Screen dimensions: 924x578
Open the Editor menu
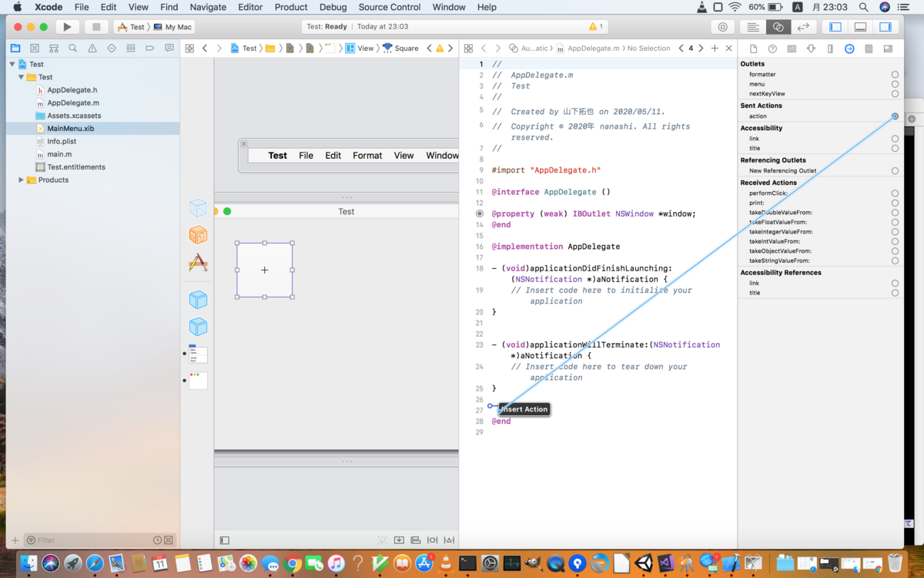pyautogui.click(x=250, y=7)
